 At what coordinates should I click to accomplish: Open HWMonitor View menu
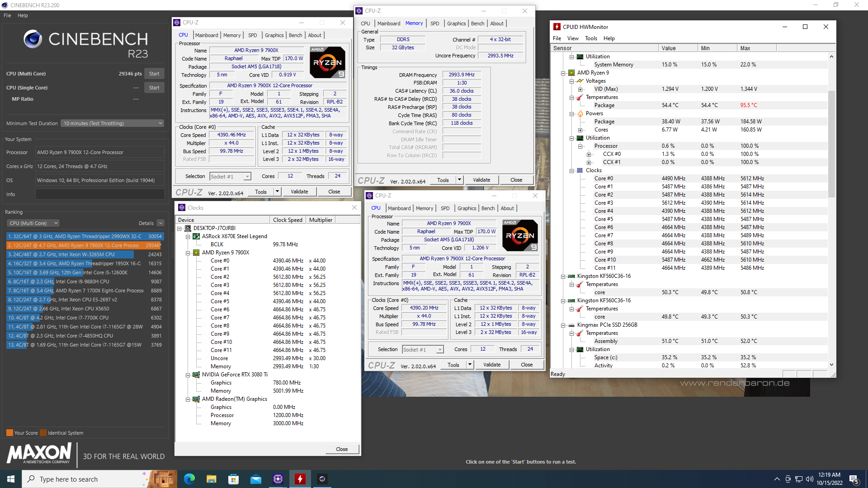tap(573, 38)
